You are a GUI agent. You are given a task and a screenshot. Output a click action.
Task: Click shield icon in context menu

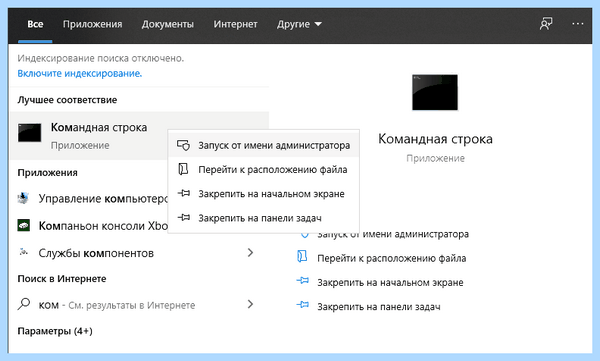click(183, 145)
